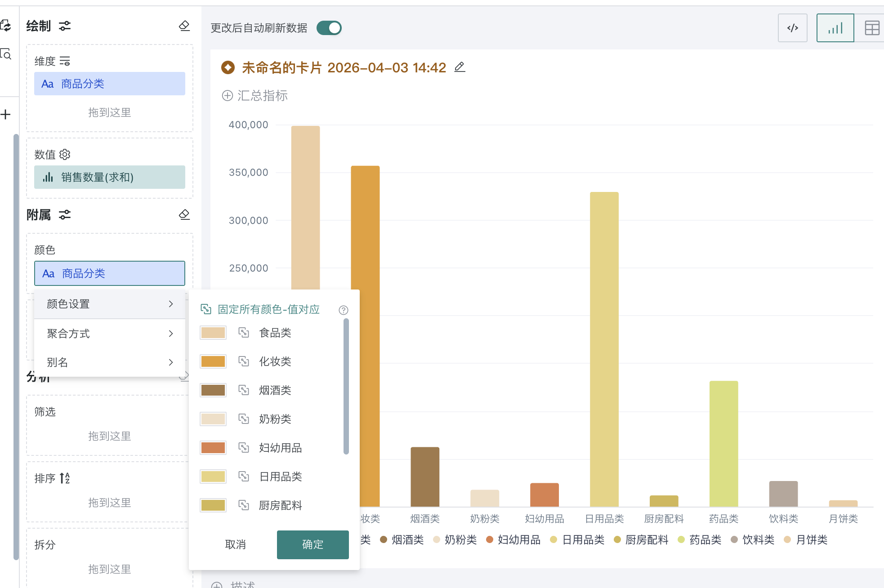Click the eraser icon beside 绘制 header
This screenshot has height=588, width=884.
pyautogui.click(x=184, y=26)
